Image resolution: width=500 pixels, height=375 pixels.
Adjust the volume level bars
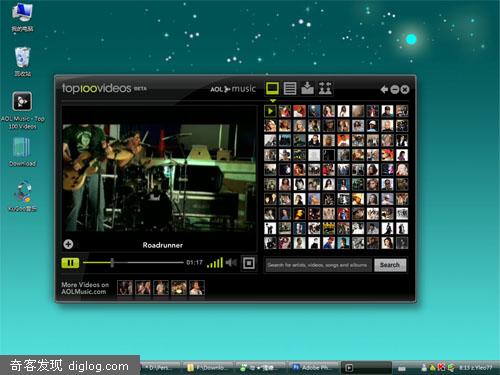tap(215, 263)
